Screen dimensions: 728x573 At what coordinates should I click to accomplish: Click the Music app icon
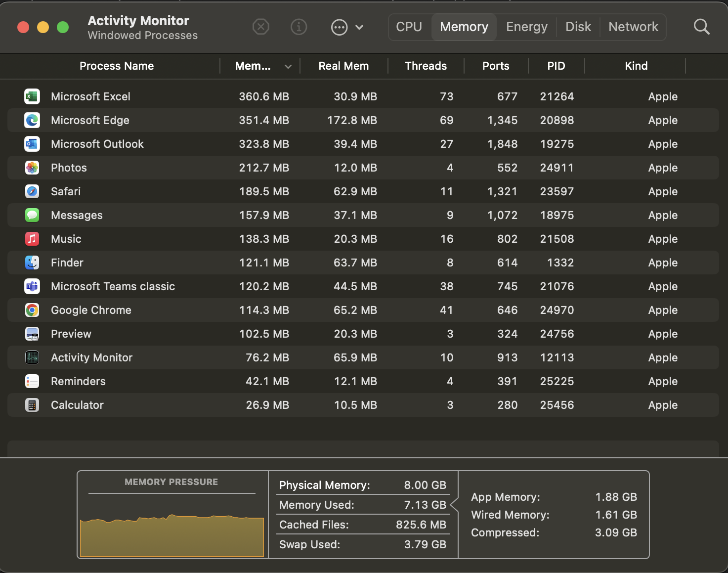32,239
